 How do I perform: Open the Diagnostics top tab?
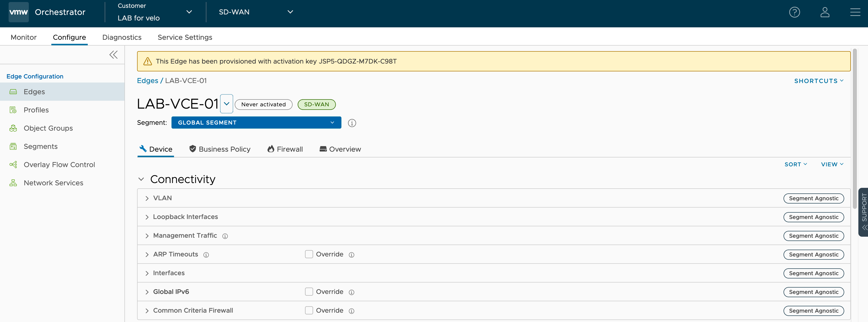(122, 37)
